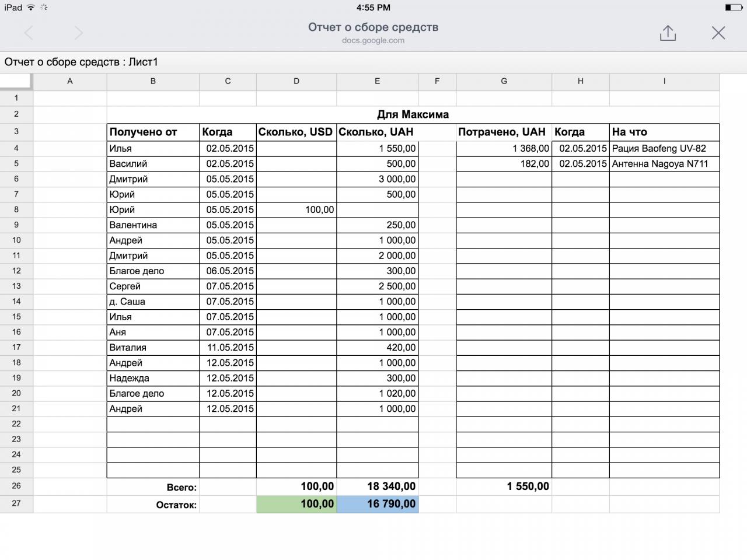Select the total UAH cell 18 340,00
The image size is (747, 560).
(x=378, y=487)
